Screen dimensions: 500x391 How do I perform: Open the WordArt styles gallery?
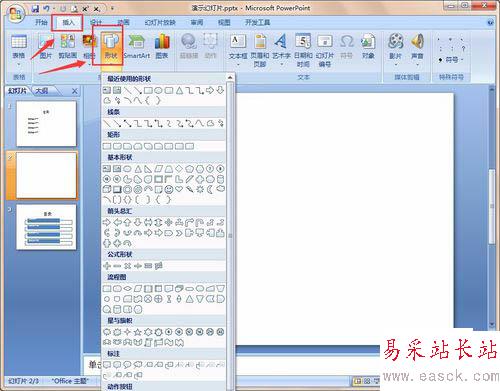pos(281,47)
